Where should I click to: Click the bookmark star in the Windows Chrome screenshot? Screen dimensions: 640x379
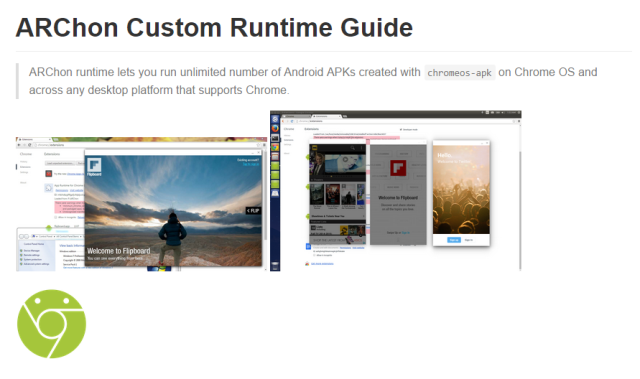tap(258, 145)
